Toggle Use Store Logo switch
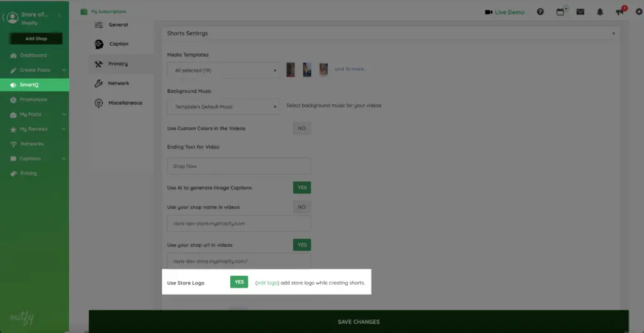The width and height of the screenshot is (644, 333). click(239, 283)
